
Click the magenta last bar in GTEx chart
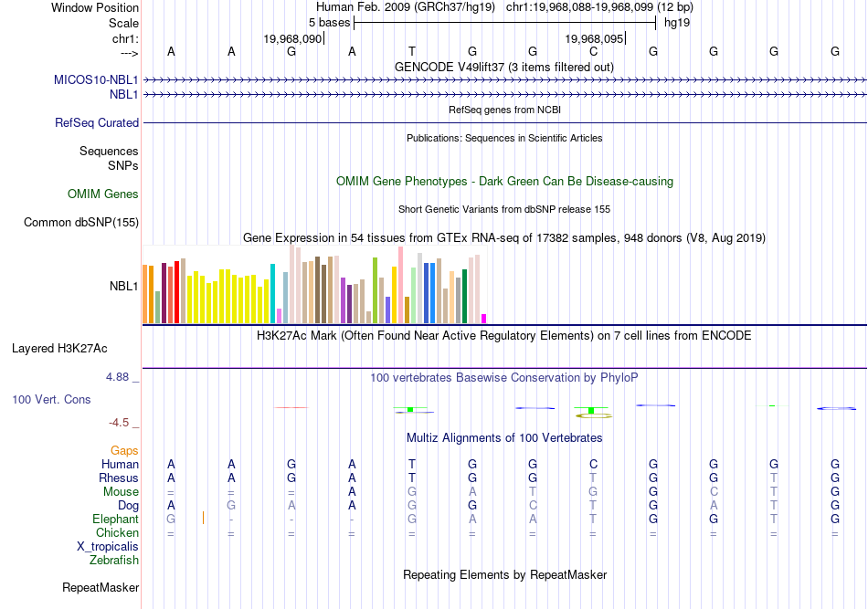pos(484,319)
